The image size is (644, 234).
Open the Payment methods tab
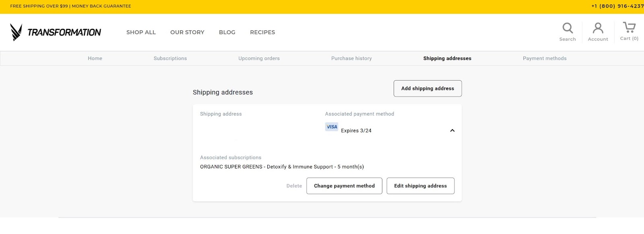pyautogui.click(x=545, y=58)
